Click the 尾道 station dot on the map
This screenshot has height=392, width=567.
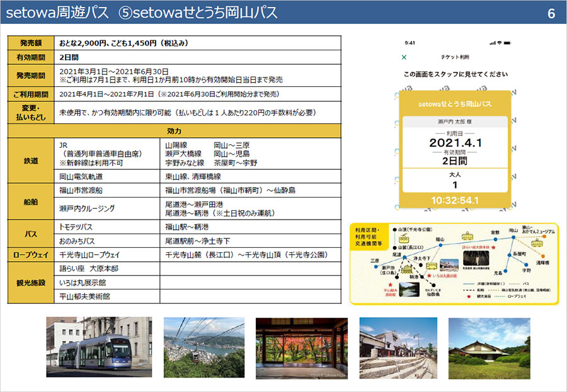(404, 257)
